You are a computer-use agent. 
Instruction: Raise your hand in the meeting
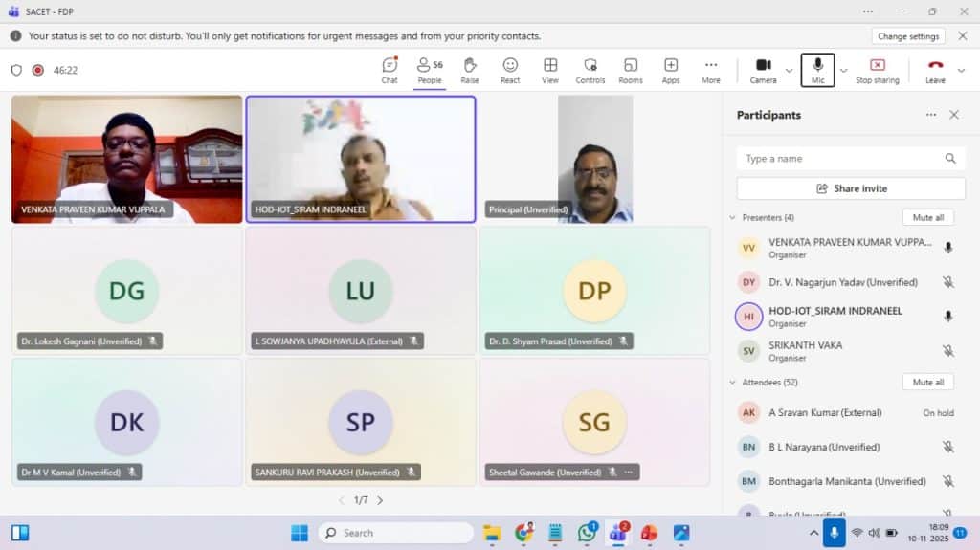click(x=469, y=70)
